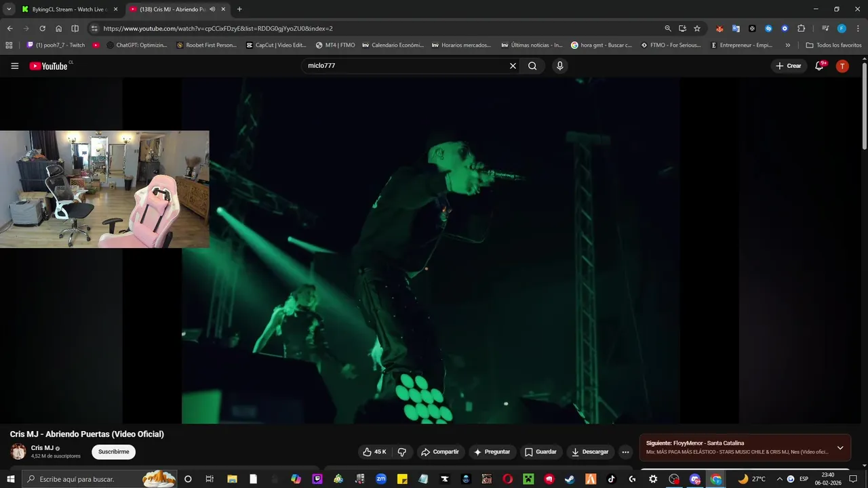Image resolution: width=868 pixels, height=488 pixels.
Task: Mute the tab via the speaker icon
Action: pyautogui.click(x=212, y=9)
